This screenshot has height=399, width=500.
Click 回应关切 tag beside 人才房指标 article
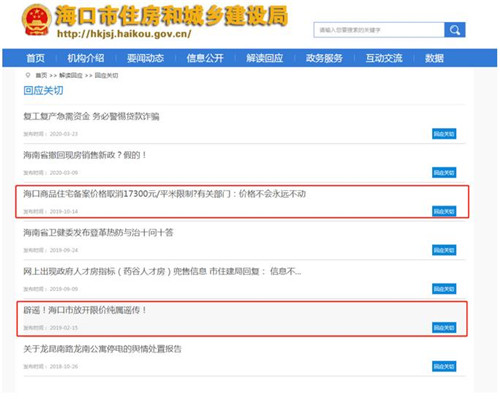point(444,289)
